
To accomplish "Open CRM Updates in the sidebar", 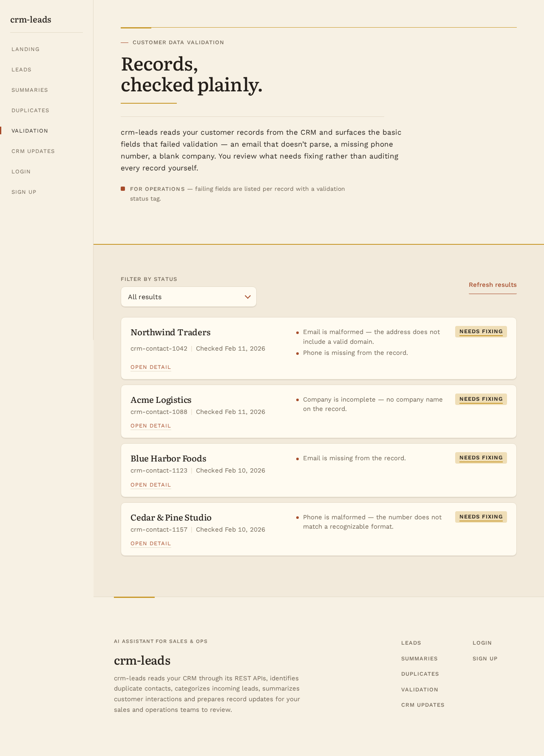I will click(x=33, y=151).
